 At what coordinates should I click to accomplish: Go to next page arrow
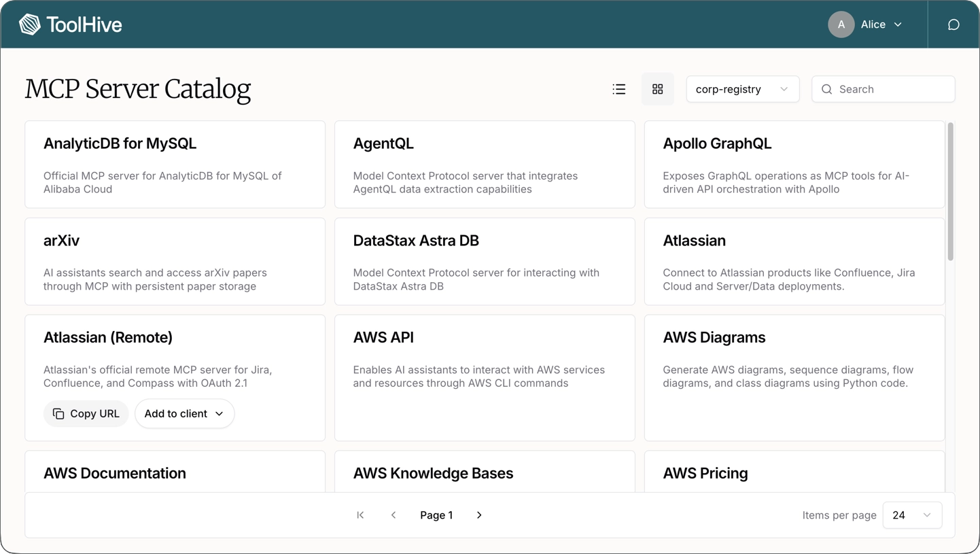pos(479,515)
